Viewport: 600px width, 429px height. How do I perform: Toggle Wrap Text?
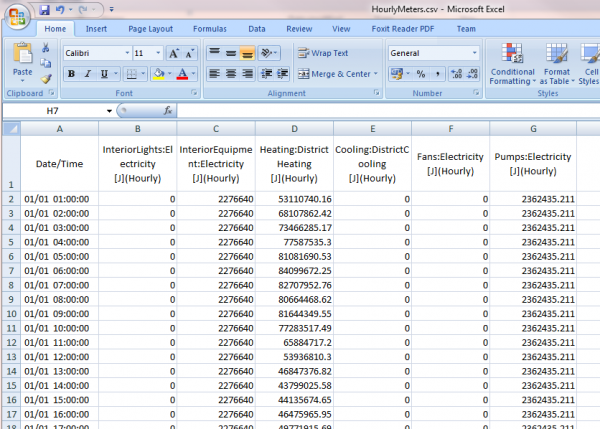point(323,53)
